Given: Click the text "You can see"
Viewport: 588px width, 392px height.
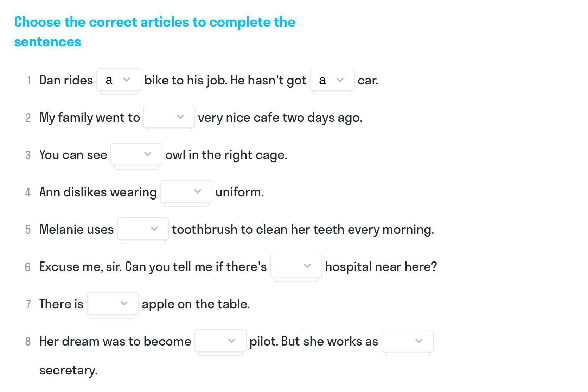Looking at the screenshot, I should [73, 155].
